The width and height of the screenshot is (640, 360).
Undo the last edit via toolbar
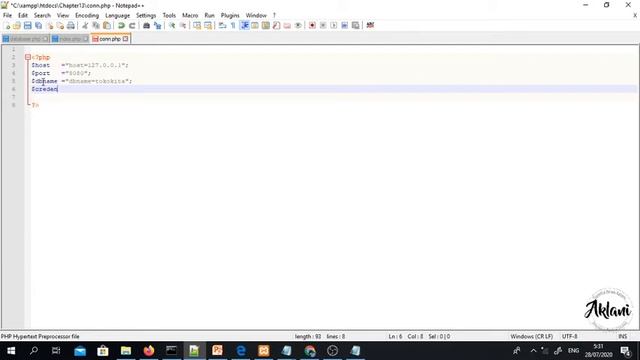tap(121, 26)
